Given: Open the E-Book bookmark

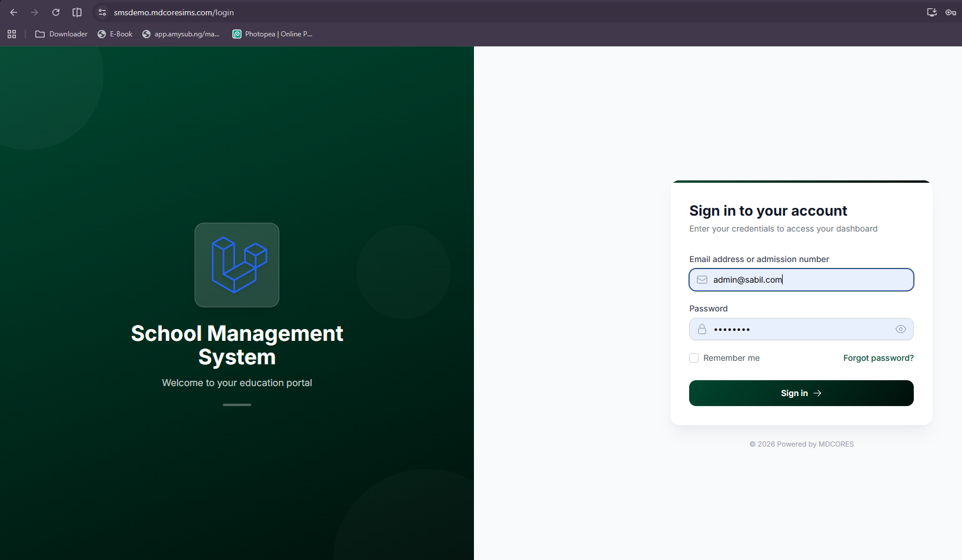Looking at the screenshot, I should pos(115,34).
